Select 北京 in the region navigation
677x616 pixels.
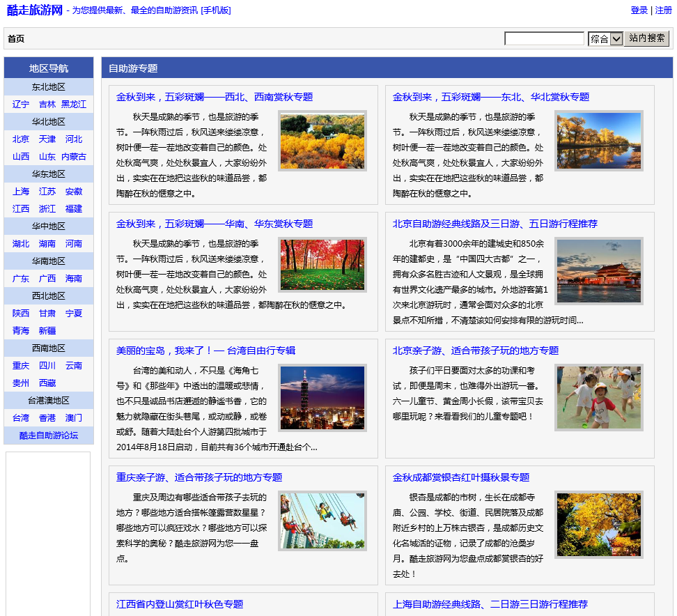21,139
